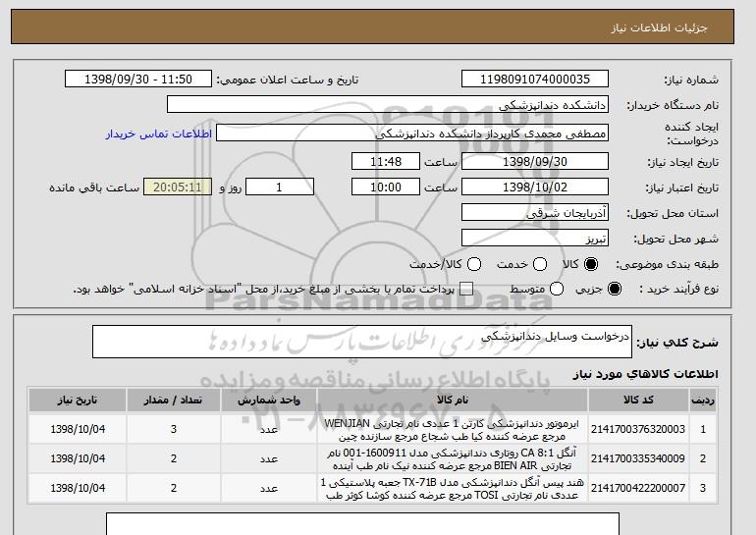Open the اطلاعات تماس خریدار link
Screen dimensions: 756x535
(159, 134)
